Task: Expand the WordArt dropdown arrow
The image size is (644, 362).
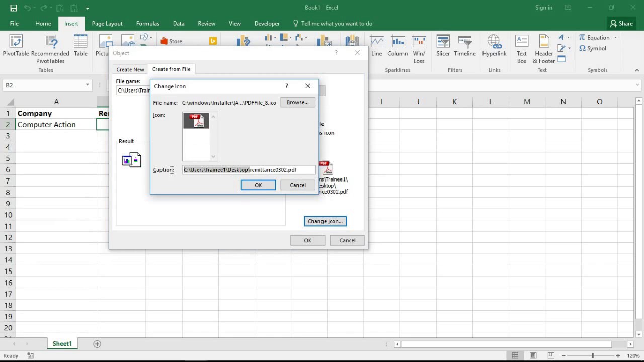Action: click(x=569, y=38)
